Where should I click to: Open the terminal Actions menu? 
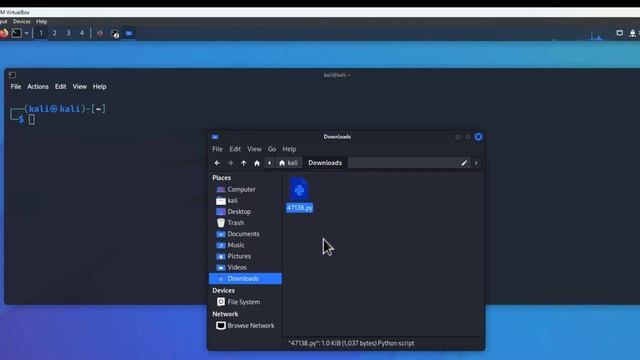[38, 87]
